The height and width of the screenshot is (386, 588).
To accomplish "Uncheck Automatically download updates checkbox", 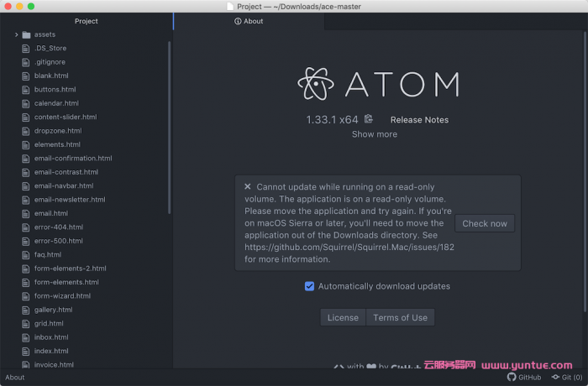I will point(309,286).
